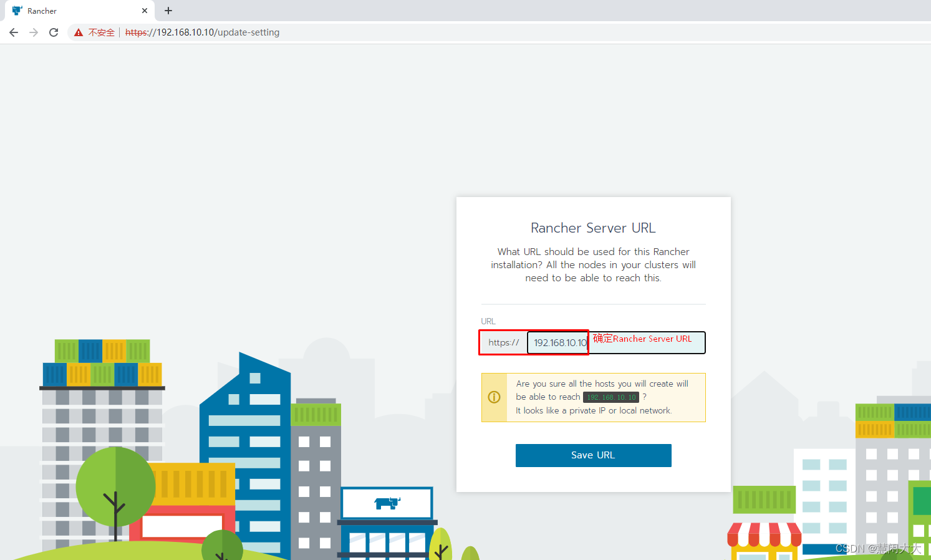Click the info icon in warning box
Screen dimensions: 931x560
494,397
